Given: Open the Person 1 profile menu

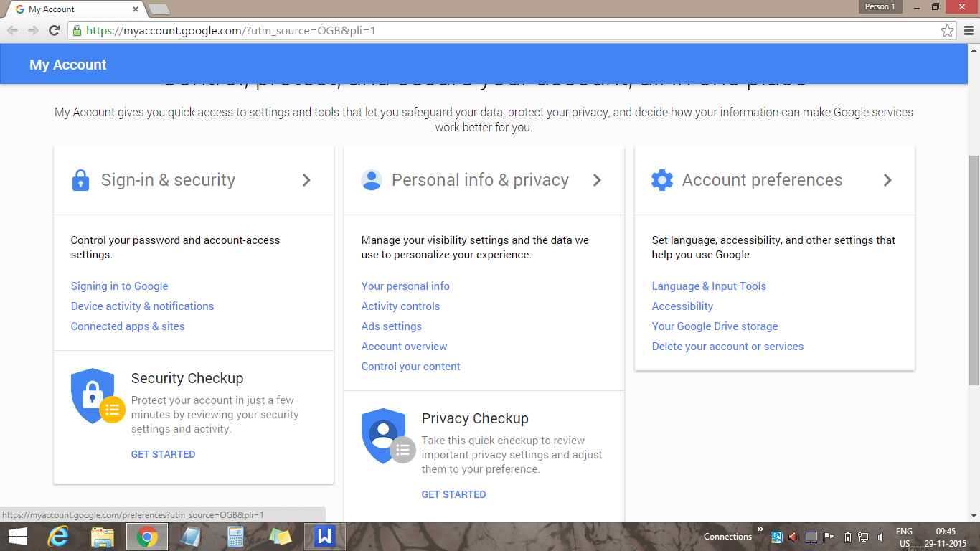Looking at the screenshot, I should pos(880,6).
